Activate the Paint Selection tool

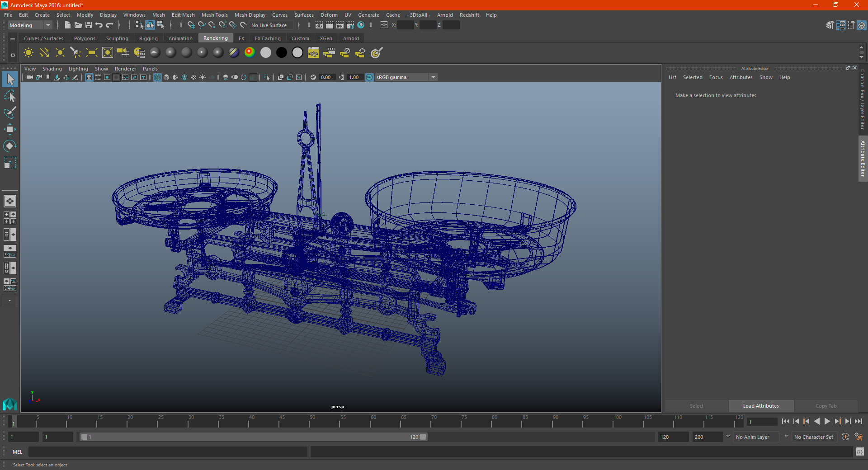[9, 113]
